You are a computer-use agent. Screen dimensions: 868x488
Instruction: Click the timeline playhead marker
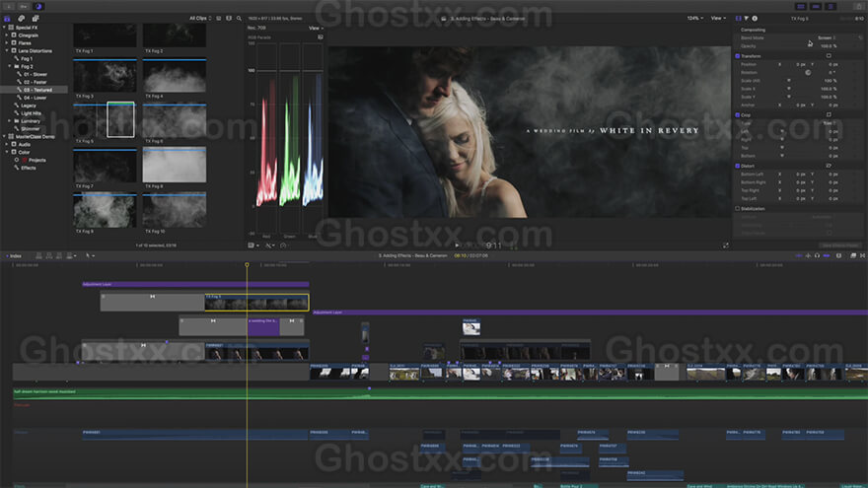[x=247, y=265]
